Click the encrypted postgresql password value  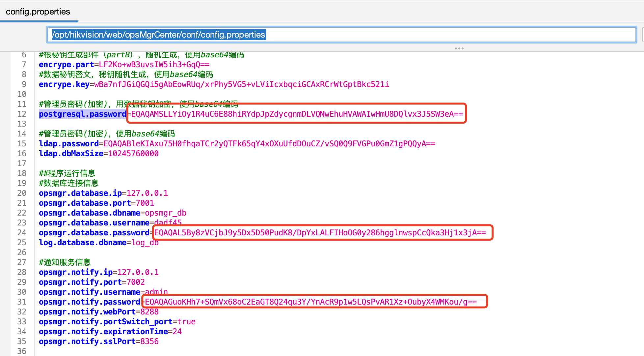(297, 114)
